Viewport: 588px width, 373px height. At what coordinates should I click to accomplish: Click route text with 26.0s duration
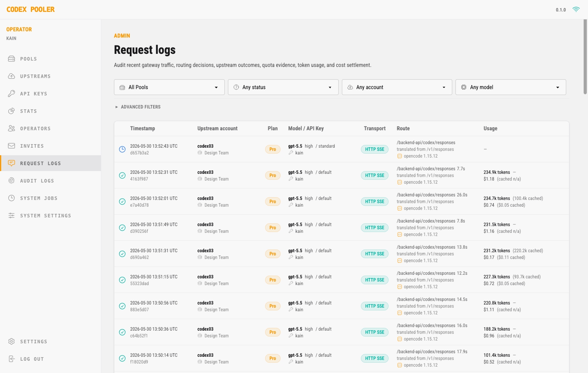click(x=432, y=195)
